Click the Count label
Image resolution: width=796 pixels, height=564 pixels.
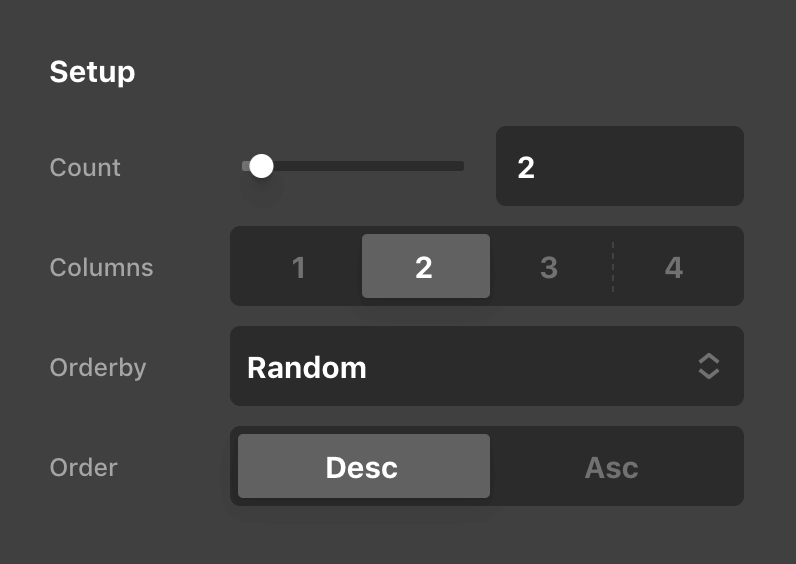(85, 167)
